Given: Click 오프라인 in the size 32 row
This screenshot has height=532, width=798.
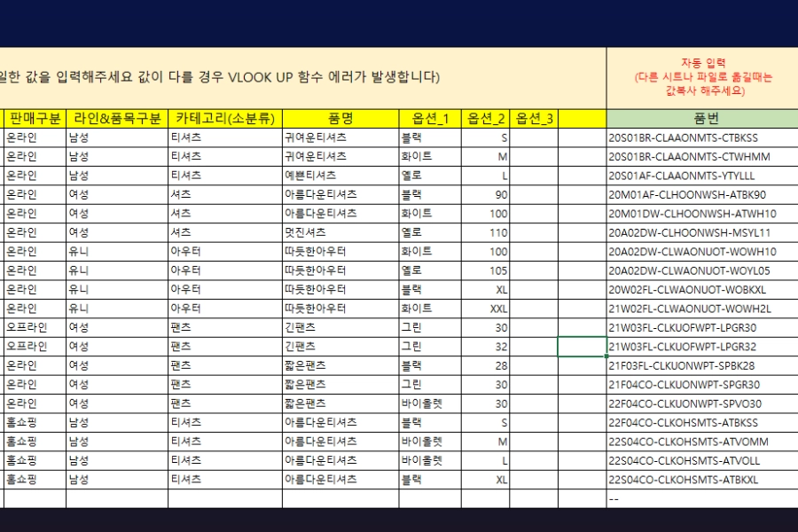Looking at the screenshot, I should click(35, 347).
